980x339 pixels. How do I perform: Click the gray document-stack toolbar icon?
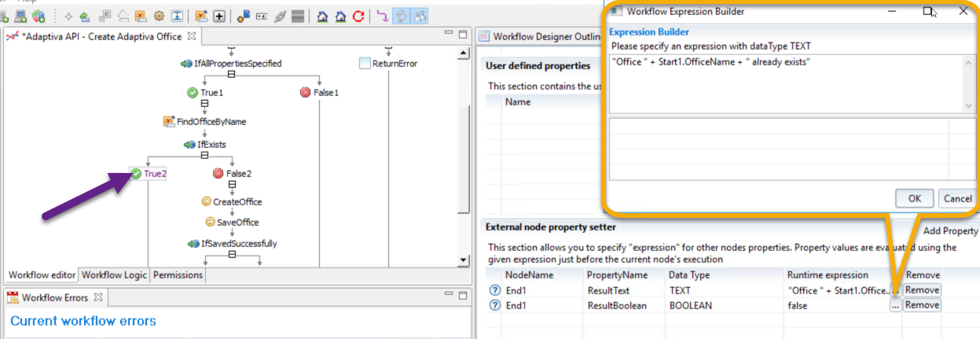pyautogui.click(x=105, y=16)
